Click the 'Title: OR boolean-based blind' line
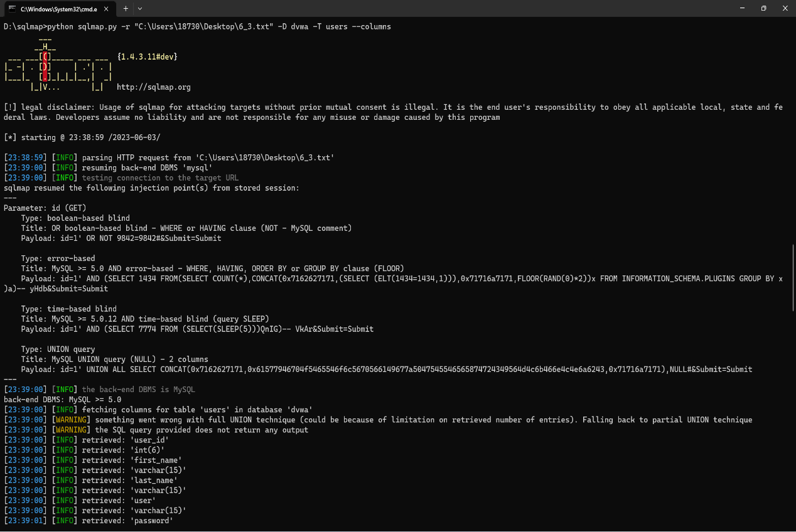Screen dimensions: 796x532 tap(186, 228)
